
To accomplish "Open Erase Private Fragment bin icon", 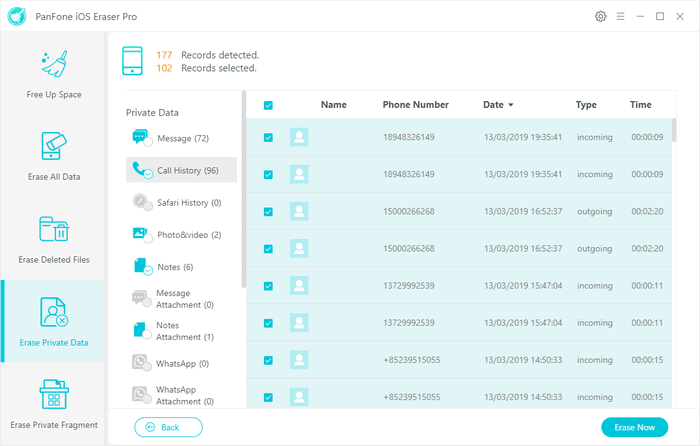I will click(x=54, y=394).
